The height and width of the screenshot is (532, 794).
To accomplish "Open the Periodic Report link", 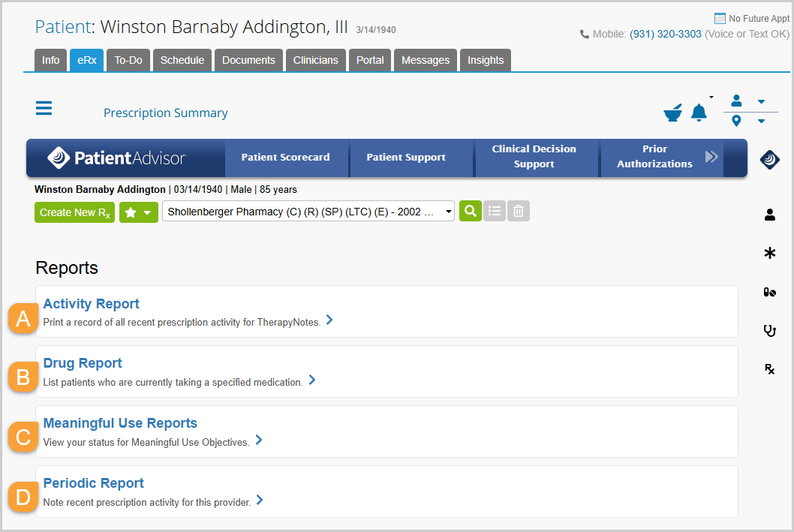I will pyautogui.click(x=93, y=483).
